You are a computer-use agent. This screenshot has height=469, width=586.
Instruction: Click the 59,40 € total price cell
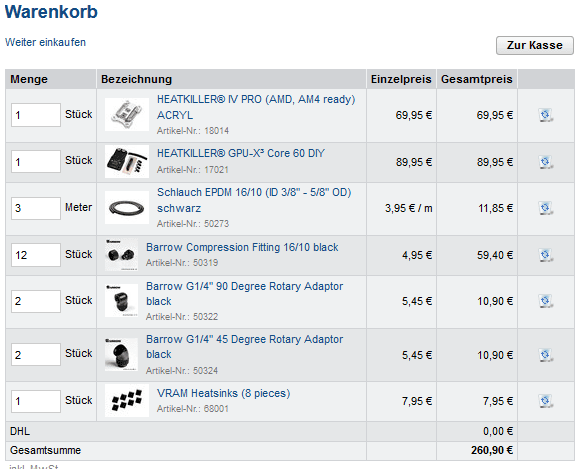click(495, 255)
